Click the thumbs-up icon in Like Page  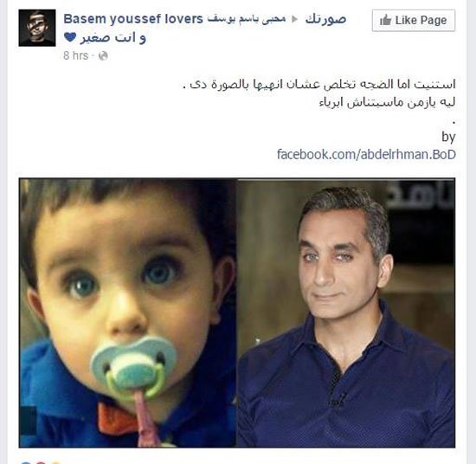click(385, 20)
